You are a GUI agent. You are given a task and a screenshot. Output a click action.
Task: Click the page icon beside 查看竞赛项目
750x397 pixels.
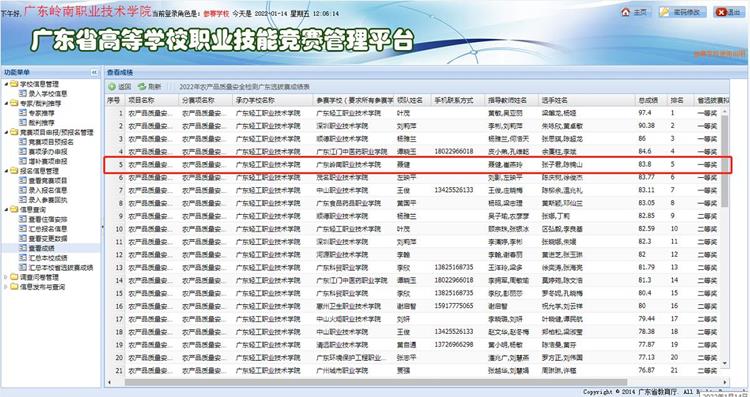[x=22, y=181]
